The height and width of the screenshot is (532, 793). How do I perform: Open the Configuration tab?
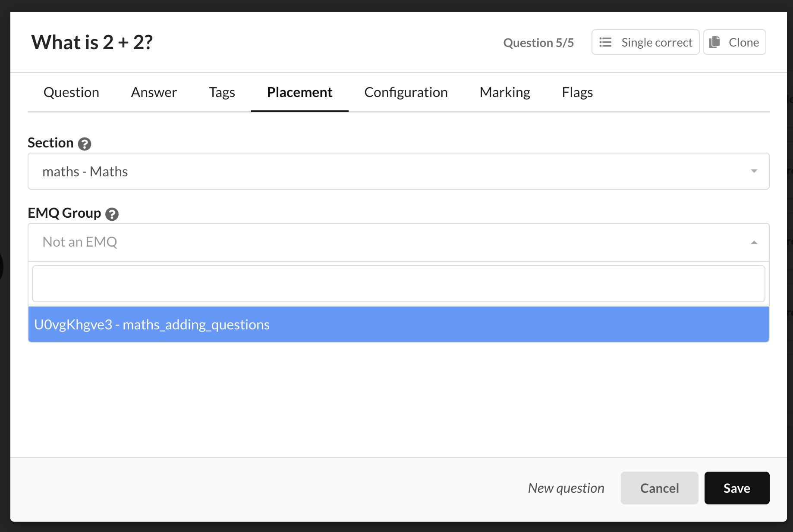click(x=406, y=92)
